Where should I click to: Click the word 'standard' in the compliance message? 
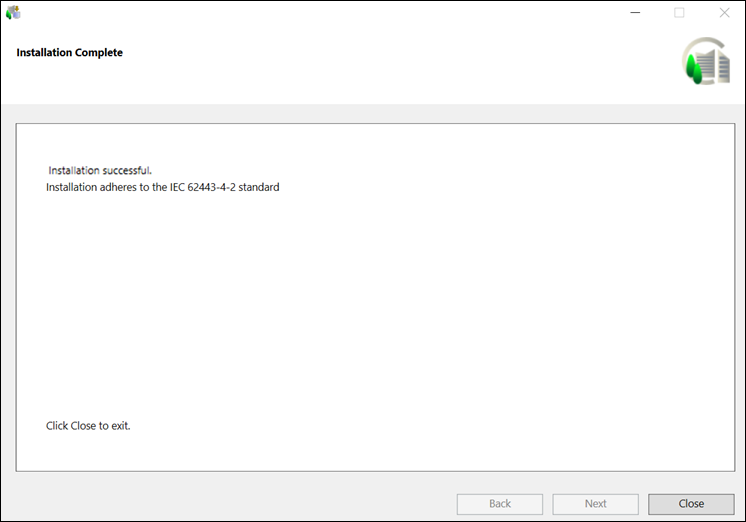point(258,187)
